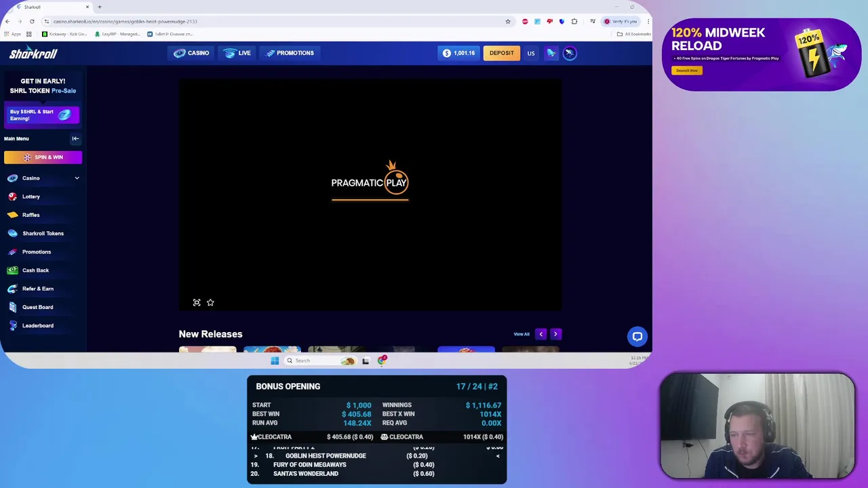Reload the page in the browser
Image resolution: width=868 pixels, height=488 pixels.
pos(32,22)
